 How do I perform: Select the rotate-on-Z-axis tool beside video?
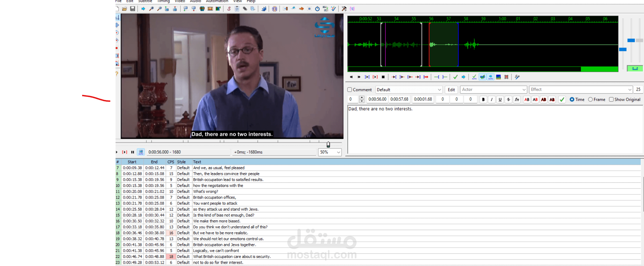point(117,33)
